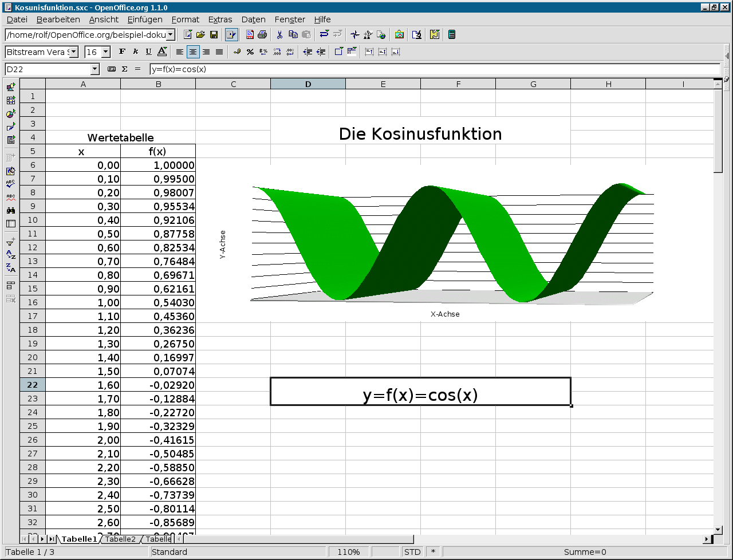Open the font size dropdown
733x560 pixels.
[106, 52]
